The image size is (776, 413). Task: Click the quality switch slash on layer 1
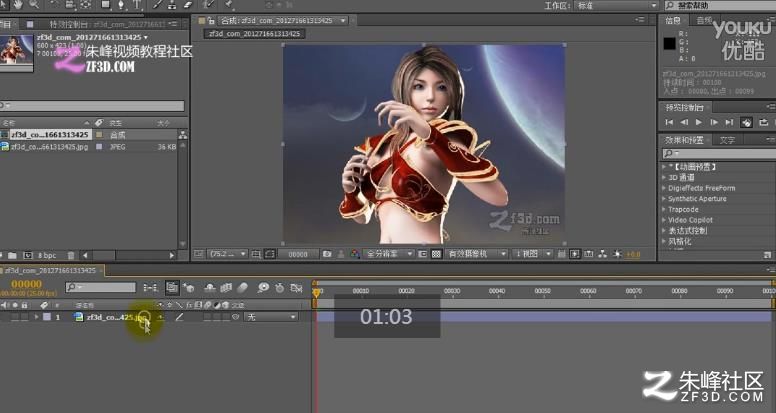pos(179,317)
